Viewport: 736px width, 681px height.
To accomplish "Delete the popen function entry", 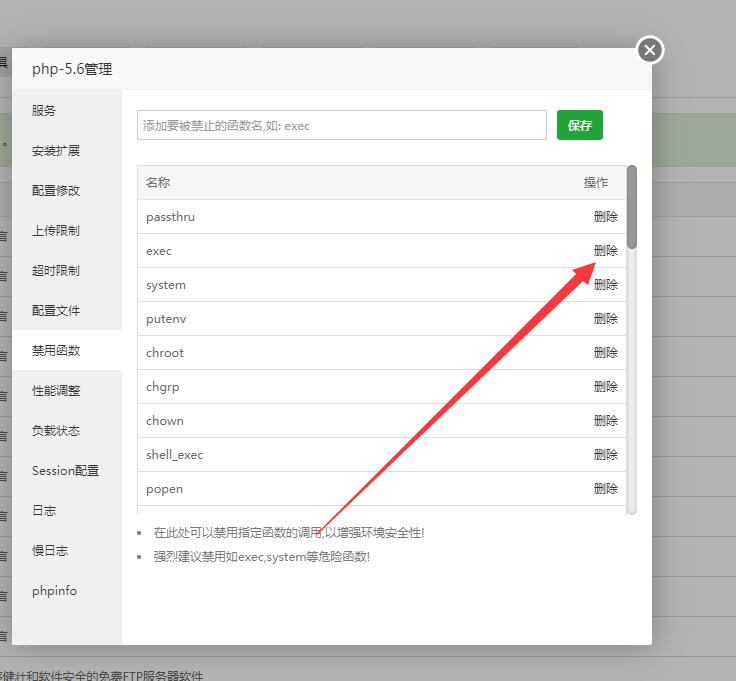I will [x=605, y=489].
